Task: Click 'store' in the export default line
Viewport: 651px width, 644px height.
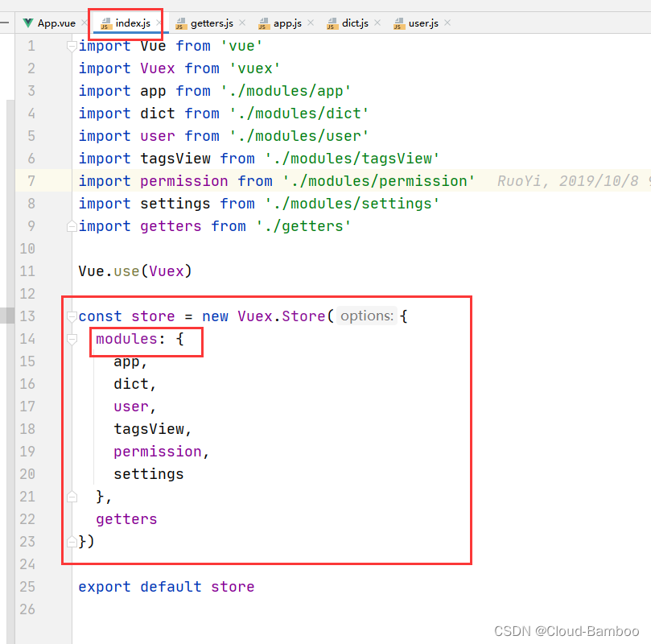Action: tap(233, 587)
